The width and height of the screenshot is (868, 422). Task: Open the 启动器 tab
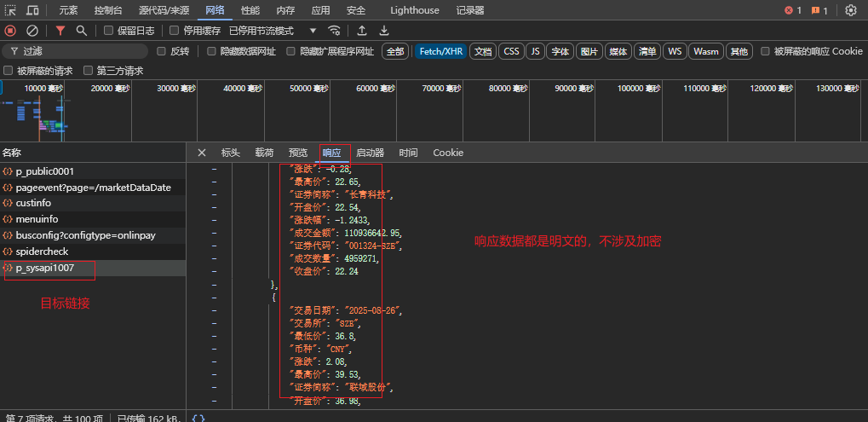tap(370, 153)
